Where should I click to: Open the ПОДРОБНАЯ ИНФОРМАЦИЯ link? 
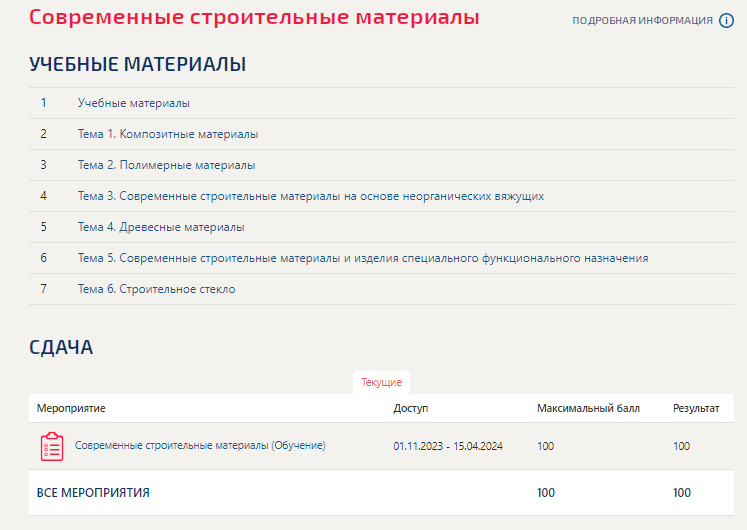(642, 21)
